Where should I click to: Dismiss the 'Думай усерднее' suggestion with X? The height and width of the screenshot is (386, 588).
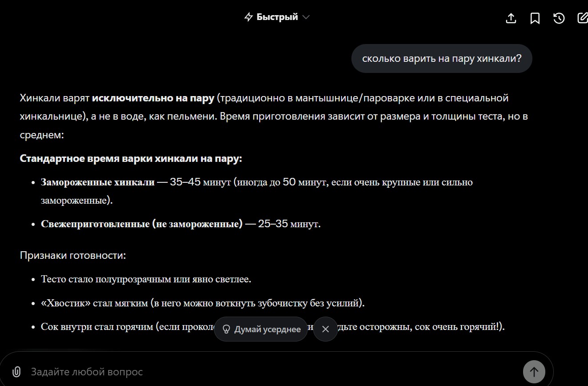pos(326,329)
